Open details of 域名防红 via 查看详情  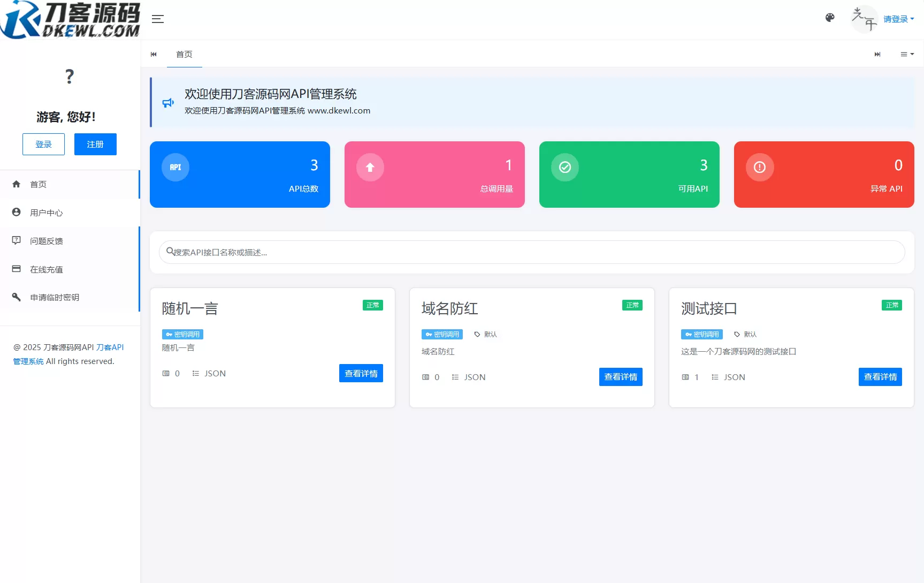620,376
